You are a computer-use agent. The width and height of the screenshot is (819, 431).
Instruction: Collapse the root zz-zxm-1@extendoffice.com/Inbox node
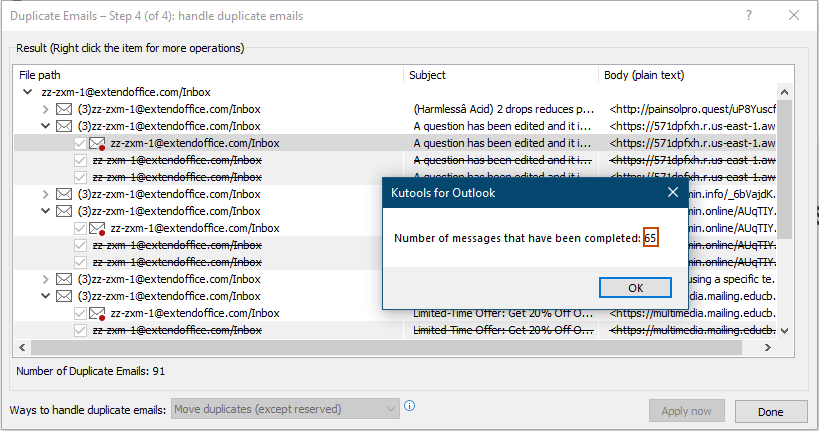coord(28,92)
